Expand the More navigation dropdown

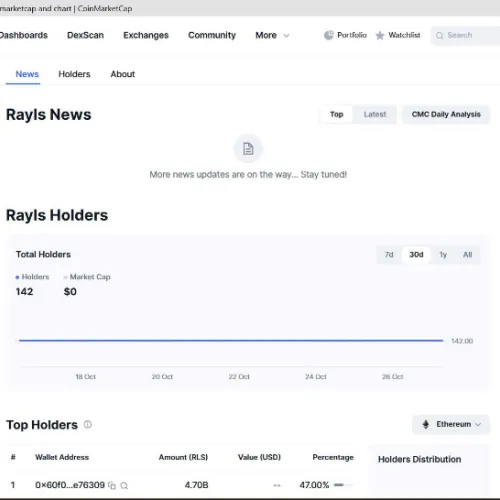coord(272,35)
